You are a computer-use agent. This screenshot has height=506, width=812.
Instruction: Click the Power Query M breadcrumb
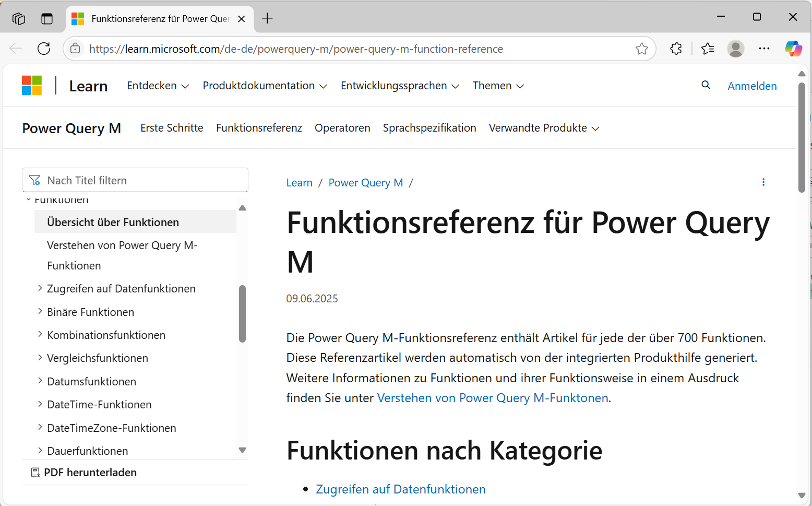click(366, 183)
